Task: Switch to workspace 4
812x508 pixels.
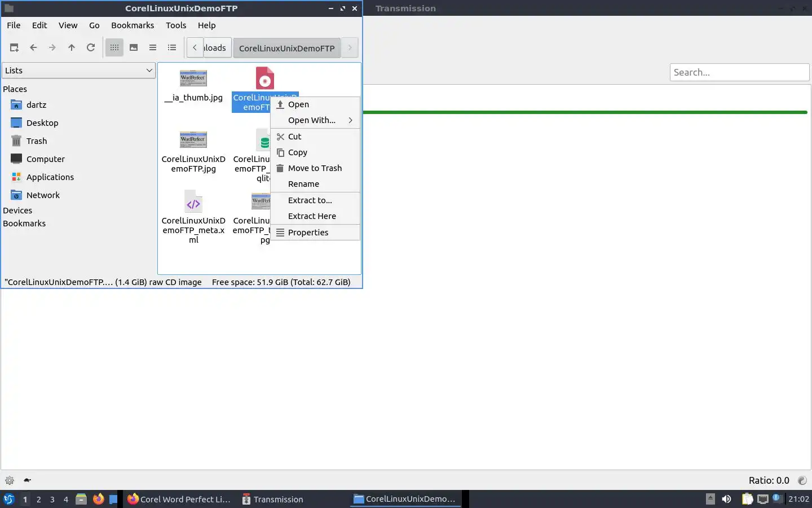Action: coord(66,500)
